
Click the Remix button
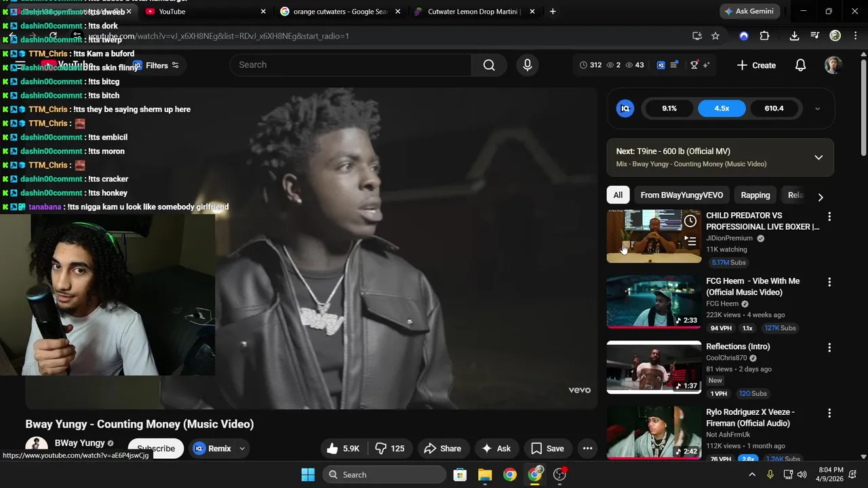coord(212,448)
